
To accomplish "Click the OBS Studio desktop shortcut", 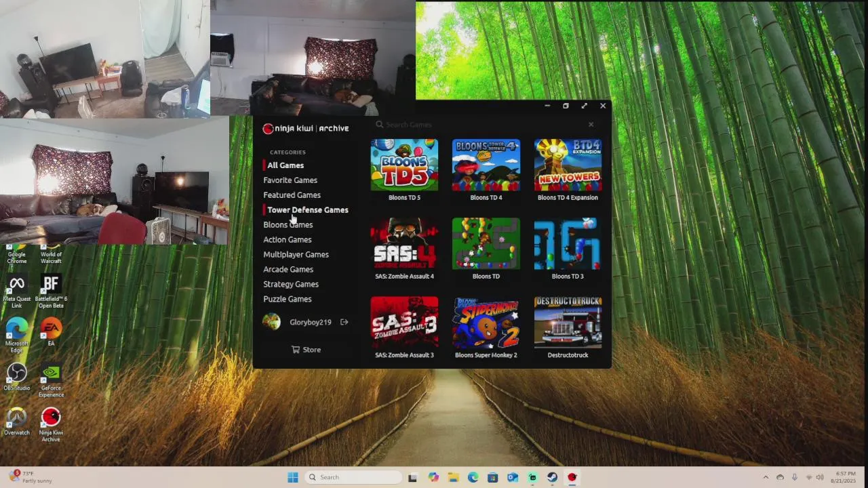I will tap(17, 377).
